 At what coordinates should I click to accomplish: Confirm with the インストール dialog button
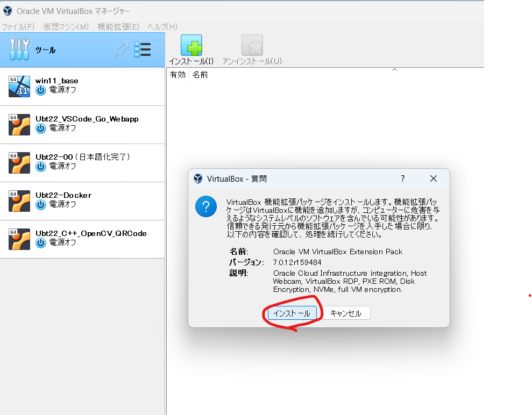pyautogui.click(x=292, y=313)
